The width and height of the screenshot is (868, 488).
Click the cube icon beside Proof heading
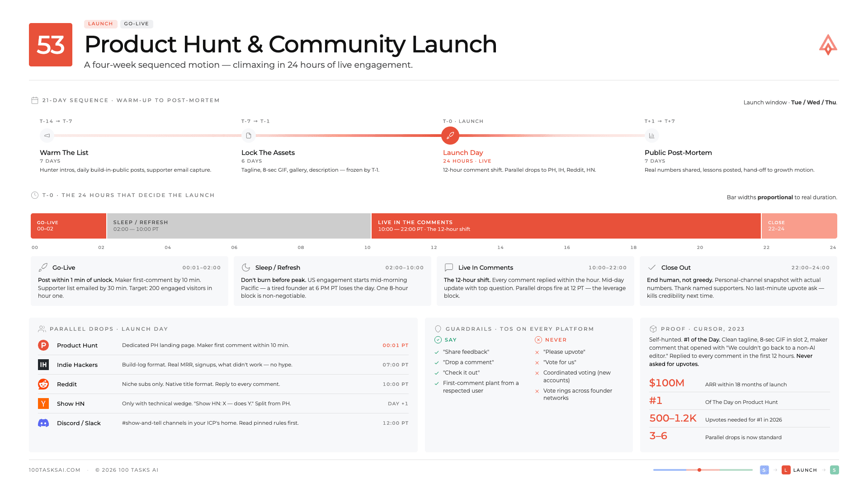pos(653,329)
